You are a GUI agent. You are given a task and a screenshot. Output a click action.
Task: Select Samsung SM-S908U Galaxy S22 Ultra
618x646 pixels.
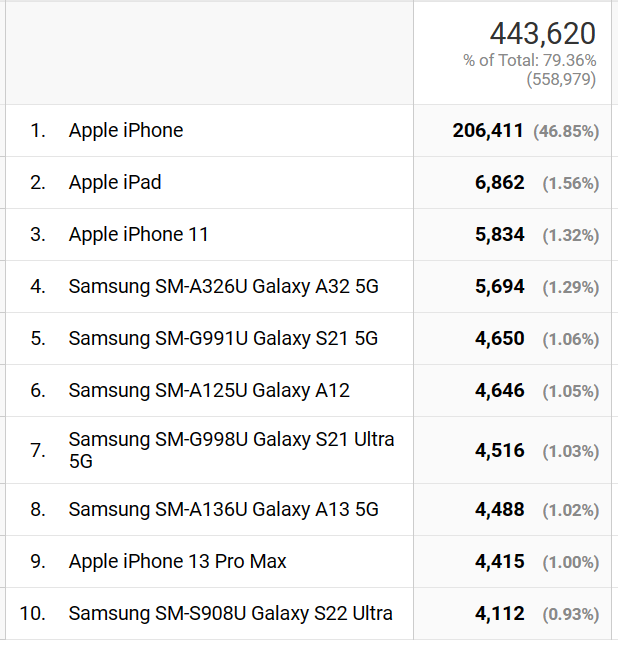click(x=230, y=613)
